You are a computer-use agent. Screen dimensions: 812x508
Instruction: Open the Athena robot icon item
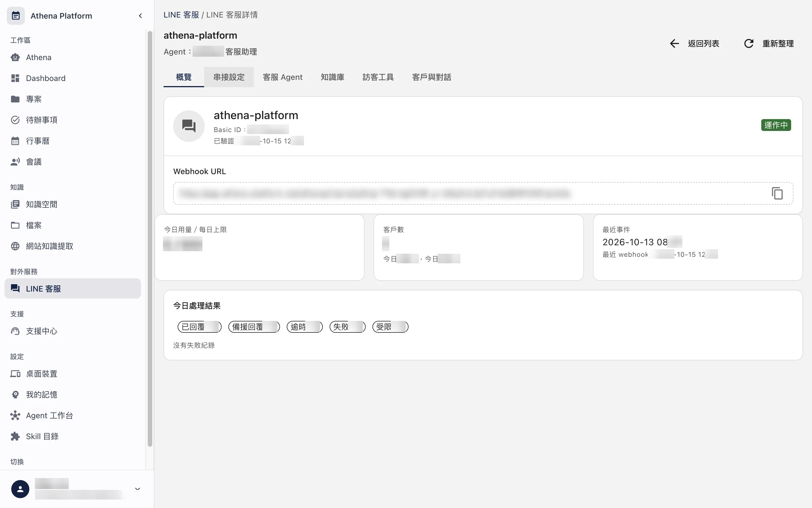[15, 58]
